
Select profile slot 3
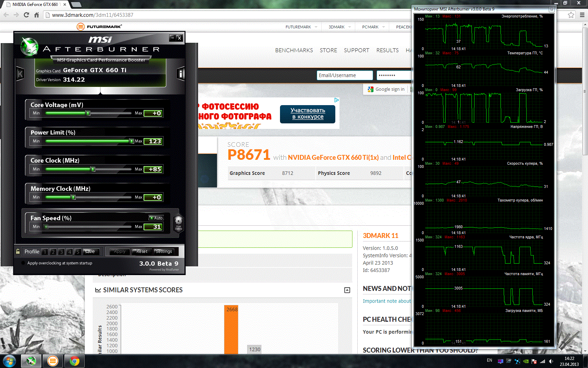pyautogui.click(x=61, y=252)
